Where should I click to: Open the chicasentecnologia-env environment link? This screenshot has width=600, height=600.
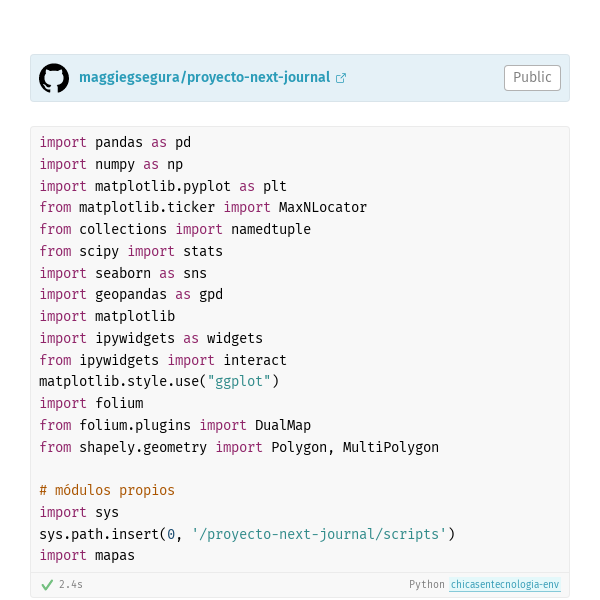click(505, 584)
